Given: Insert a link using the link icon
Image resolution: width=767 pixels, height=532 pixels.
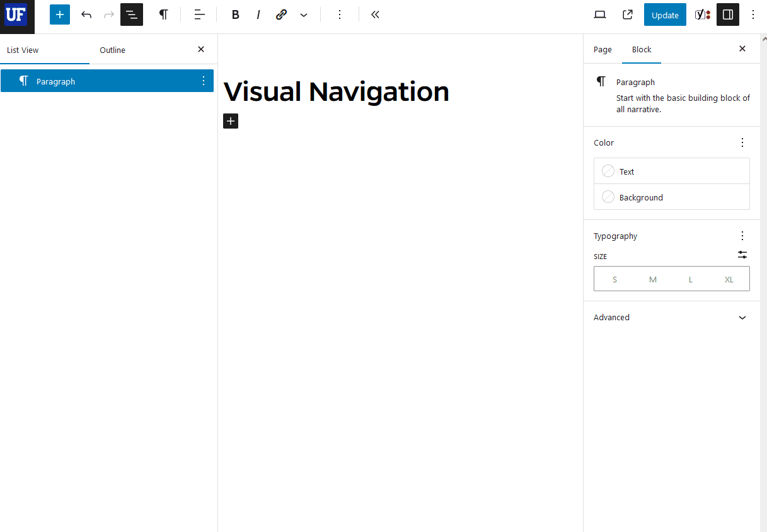Looking at the screenshot, I should 281,14.
